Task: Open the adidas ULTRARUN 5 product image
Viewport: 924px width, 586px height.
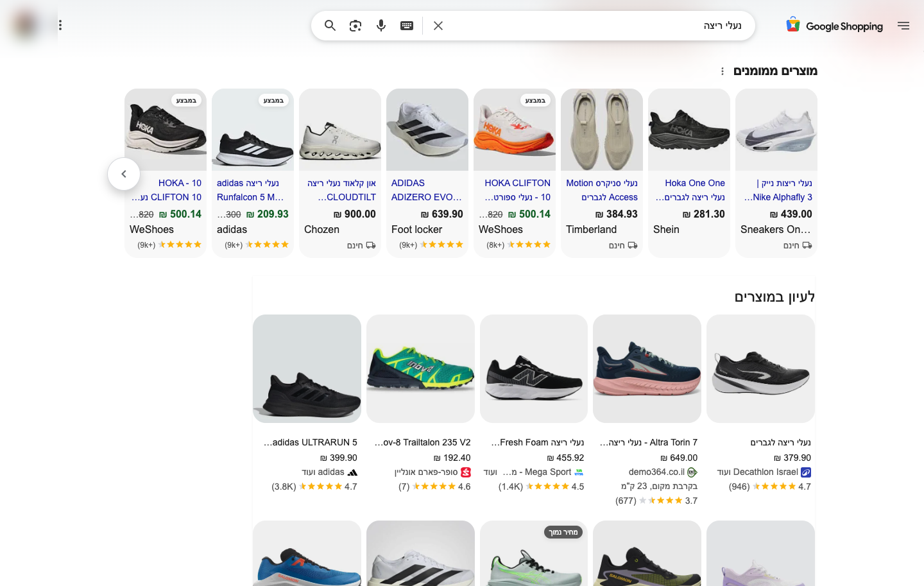Action: coord(307,368)
